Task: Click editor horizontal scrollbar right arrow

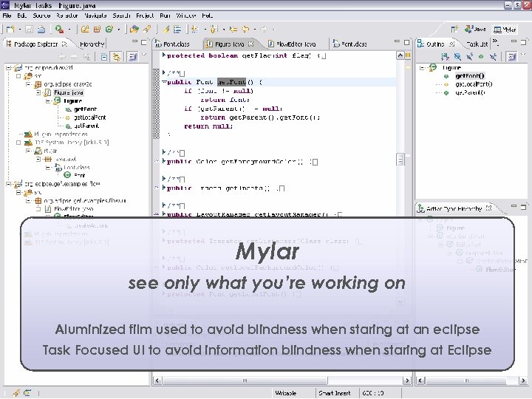Action: pyautogui.click(x=407, y=381)
